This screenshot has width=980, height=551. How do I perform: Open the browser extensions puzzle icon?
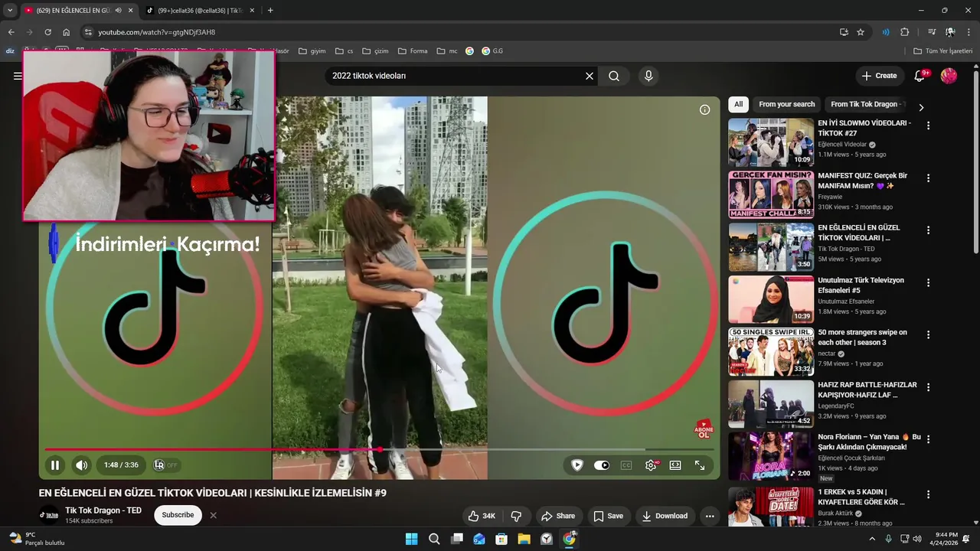click(x=904, y=32)
